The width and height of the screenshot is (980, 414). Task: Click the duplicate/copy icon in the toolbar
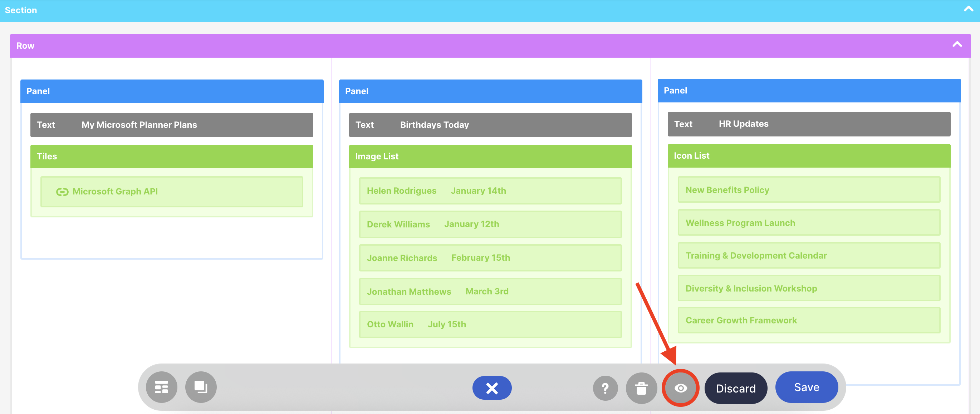pos(201,387)
